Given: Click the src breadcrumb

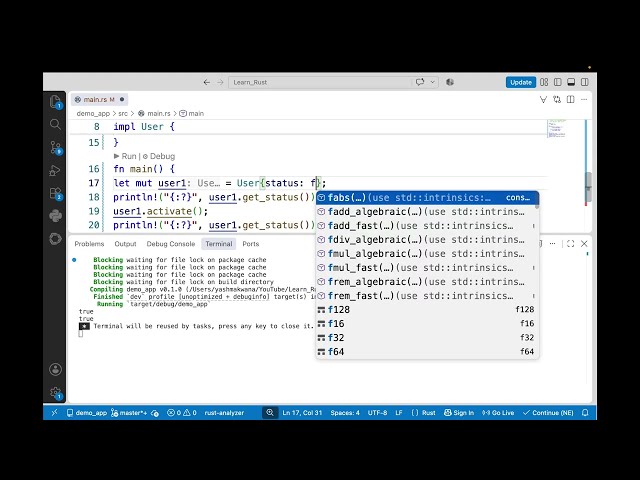Looking at the screenshot, I should 123,113.
